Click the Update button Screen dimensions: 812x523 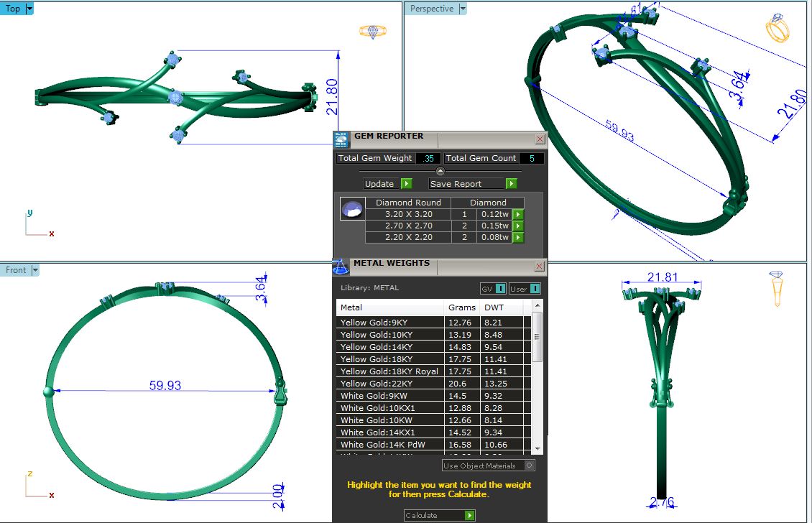pyautogui.click(x=387, y=184)
